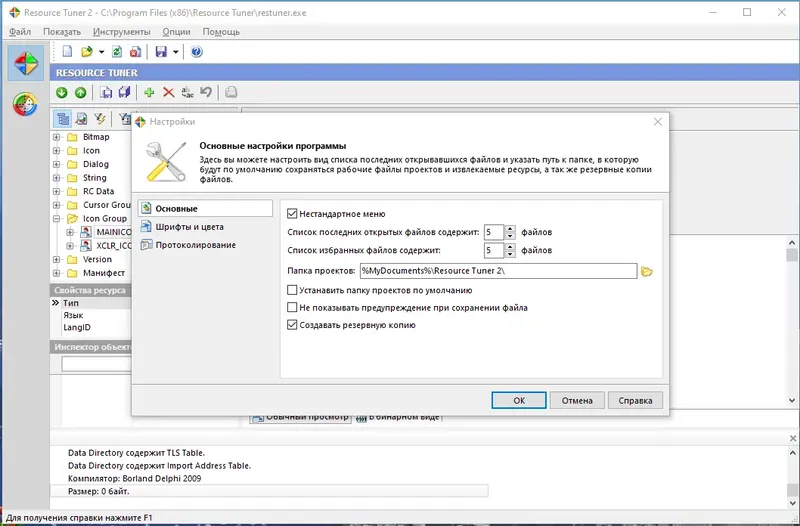Click the browse folder icon next to project path
Viewport: 800px width, 526px height.
647,271
